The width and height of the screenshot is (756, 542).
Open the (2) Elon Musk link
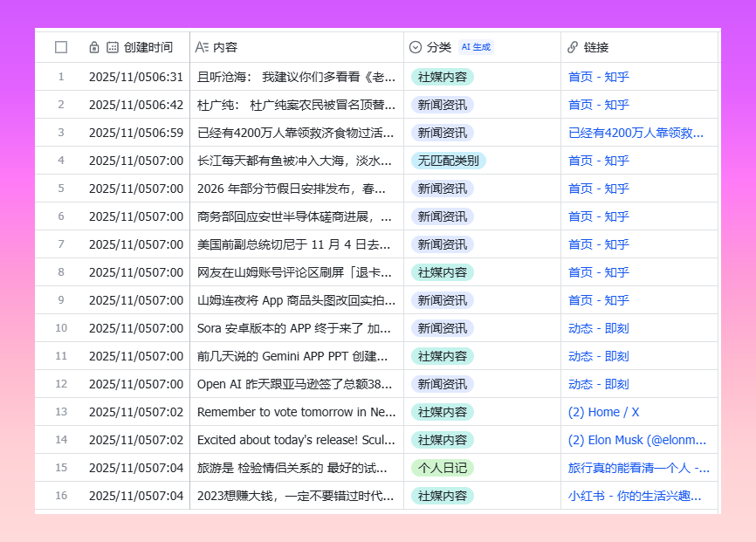coord(637,440)
